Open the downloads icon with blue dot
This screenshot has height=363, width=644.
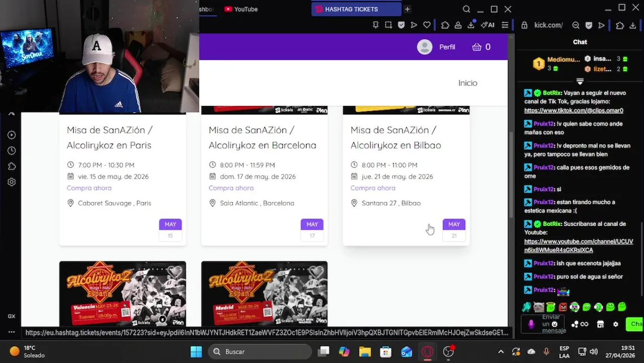(471, 25)
